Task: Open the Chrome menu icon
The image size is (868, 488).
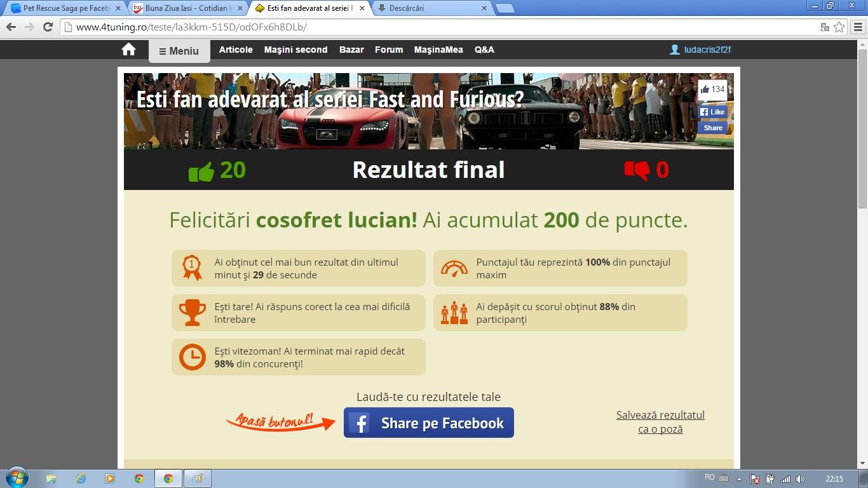Action: tap(858, 27)
